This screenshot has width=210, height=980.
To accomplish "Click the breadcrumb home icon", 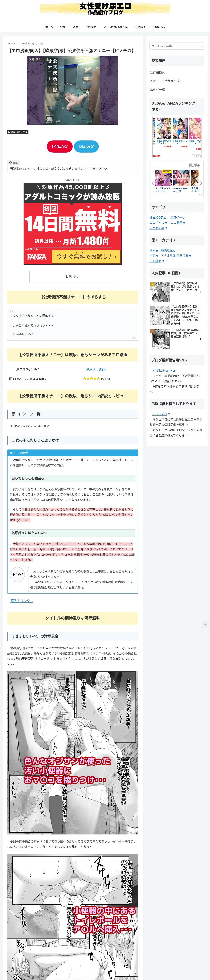I will click(9, 43).
